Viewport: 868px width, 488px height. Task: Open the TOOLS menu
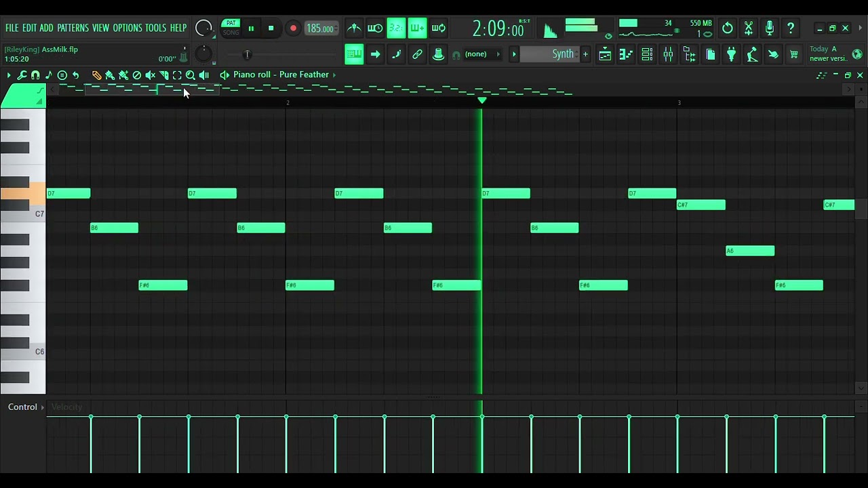[x=155, y=28]
